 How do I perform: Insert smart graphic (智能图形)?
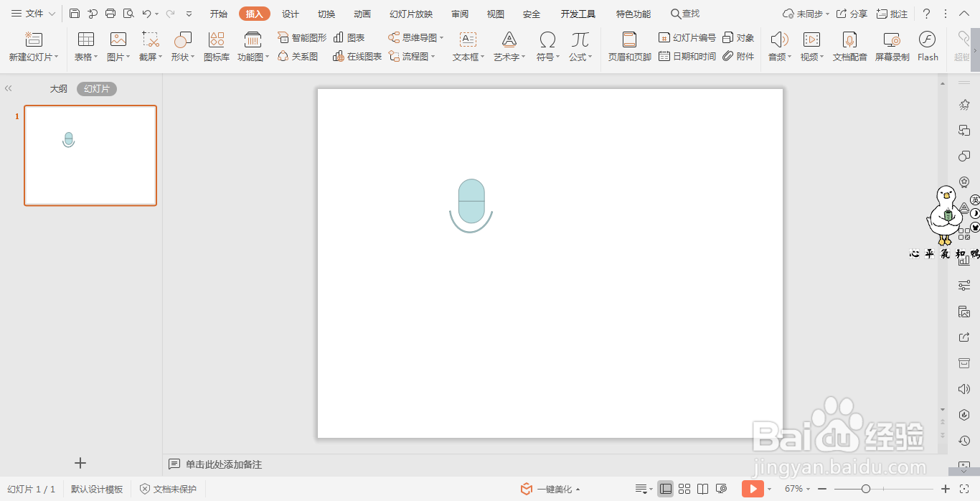[302, 37]
